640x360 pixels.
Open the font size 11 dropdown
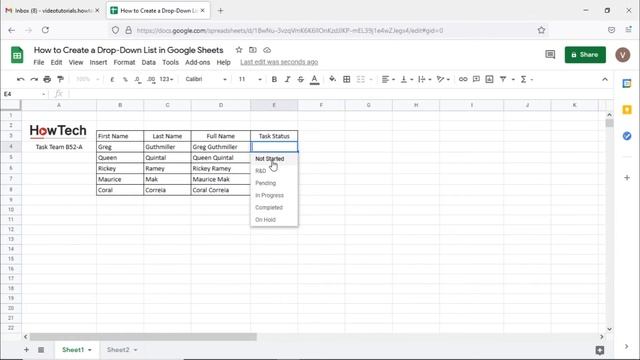pos(249,79)
